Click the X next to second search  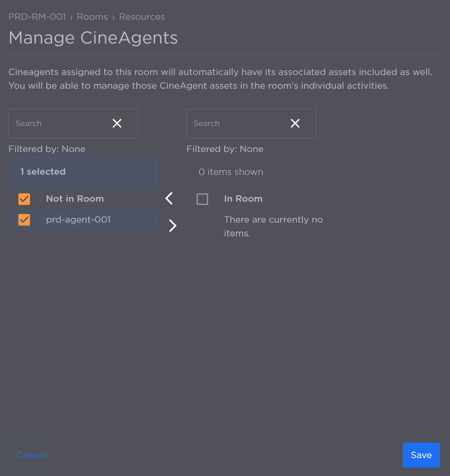click(295, 123)
